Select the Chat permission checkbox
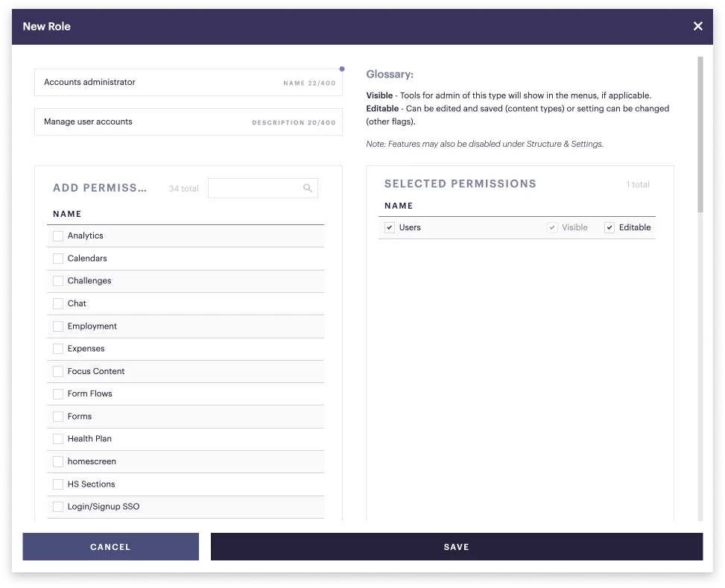The height and width of the screenshot is (588, 725). 58,303
